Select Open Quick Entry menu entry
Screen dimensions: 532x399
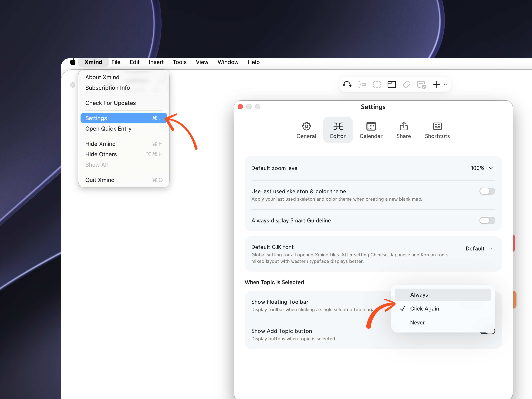pos(124,129)
